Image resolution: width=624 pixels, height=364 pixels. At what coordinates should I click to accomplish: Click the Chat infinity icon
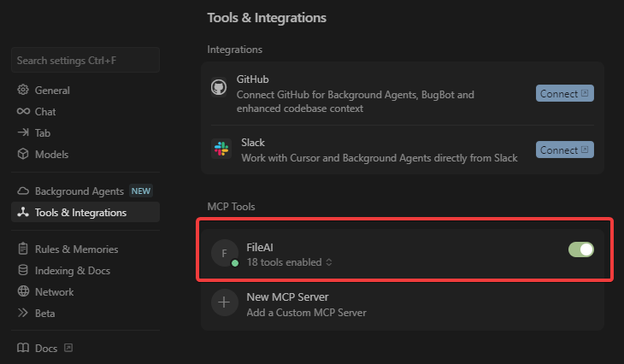23,112
